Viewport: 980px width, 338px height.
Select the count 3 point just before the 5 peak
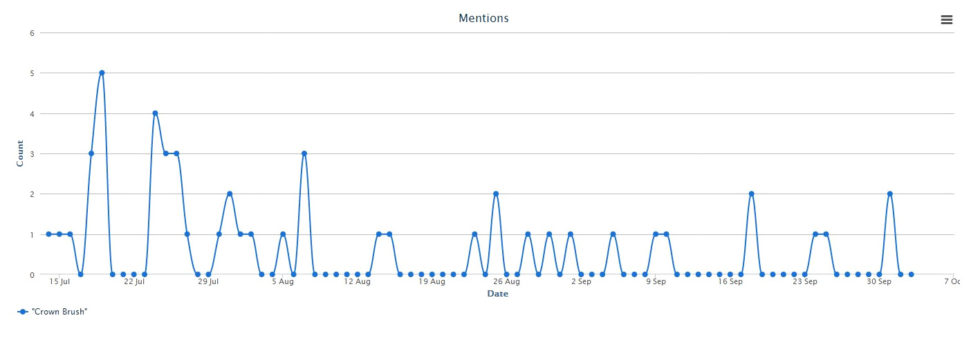(91, 153)
